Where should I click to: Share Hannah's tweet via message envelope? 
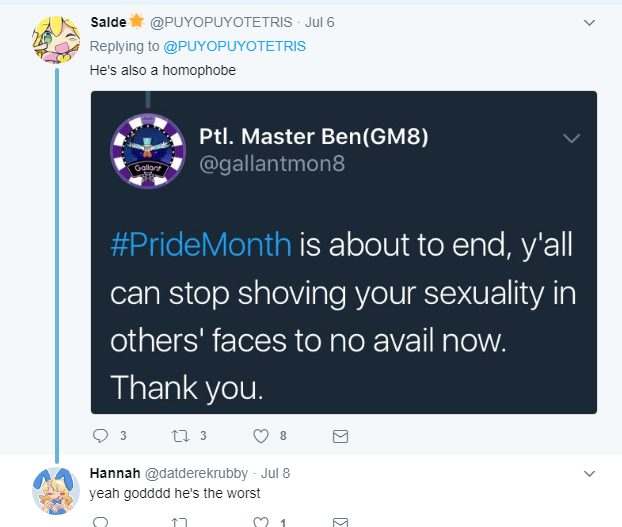[340, 522]
